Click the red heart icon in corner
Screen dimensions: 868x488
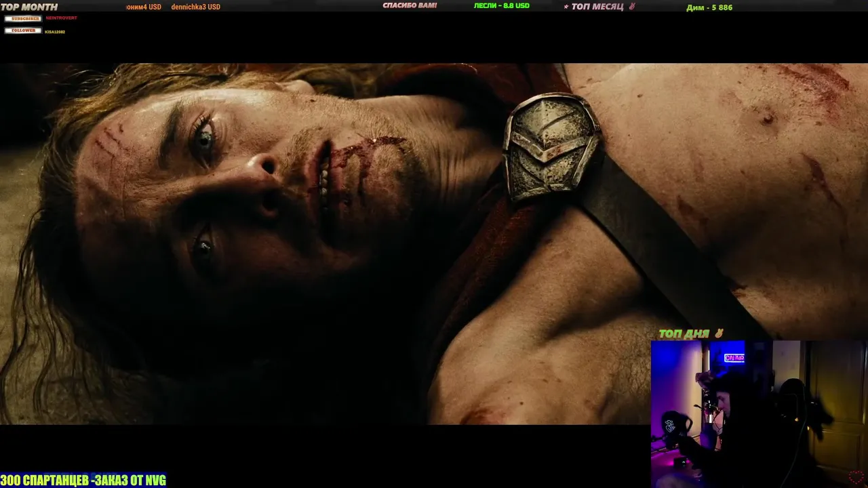point(857,477)
